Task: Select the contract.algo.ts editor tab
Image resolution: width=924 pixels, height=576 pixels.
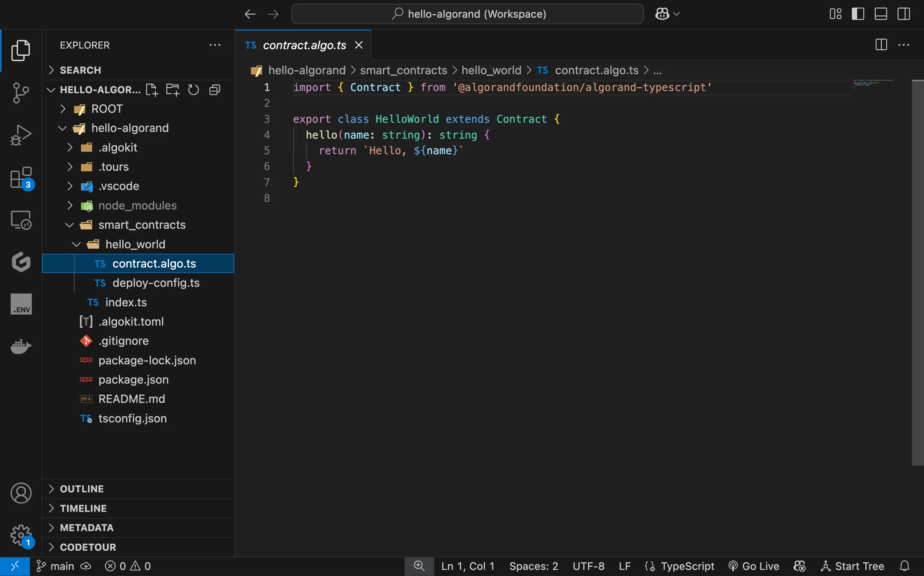Action: click(304, 45)
